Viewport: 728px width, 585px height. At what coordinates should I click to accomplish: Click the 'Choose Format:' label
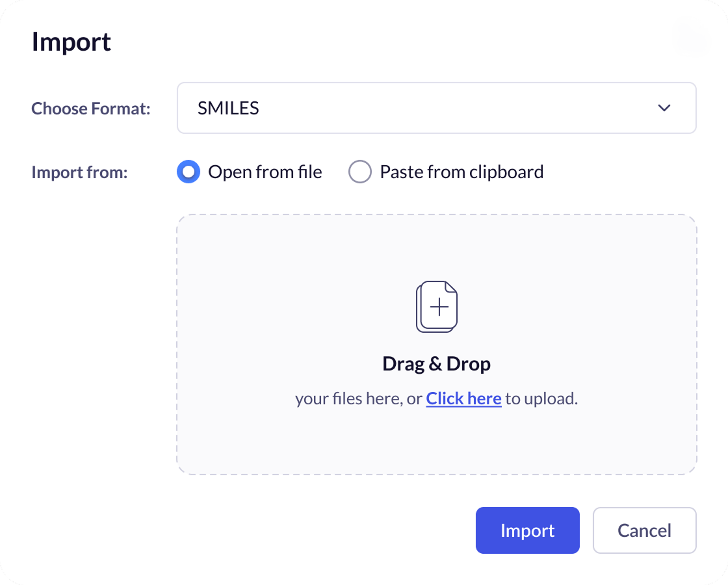coord(90,108)
